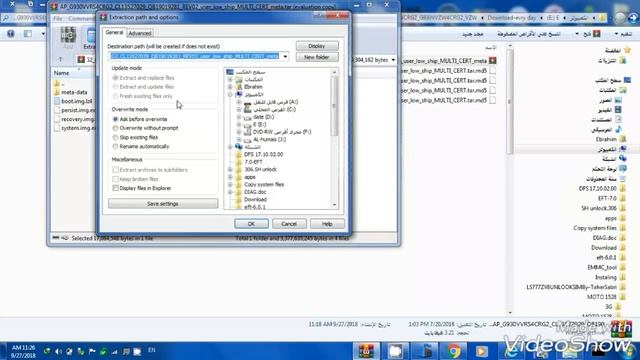Expand the DIAG.doc folder node
This screenshot has height=360, width=640.
pos(230,192)
